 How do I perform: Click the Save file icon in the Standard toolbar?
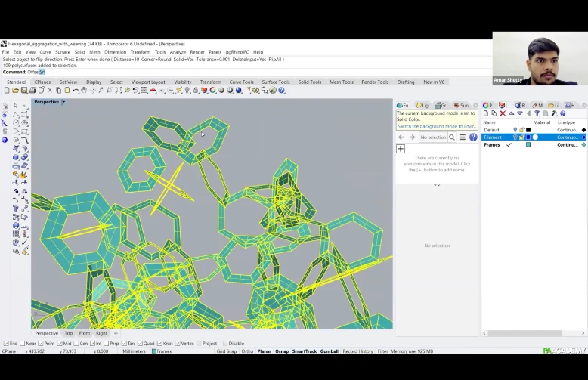click(24, 91)
